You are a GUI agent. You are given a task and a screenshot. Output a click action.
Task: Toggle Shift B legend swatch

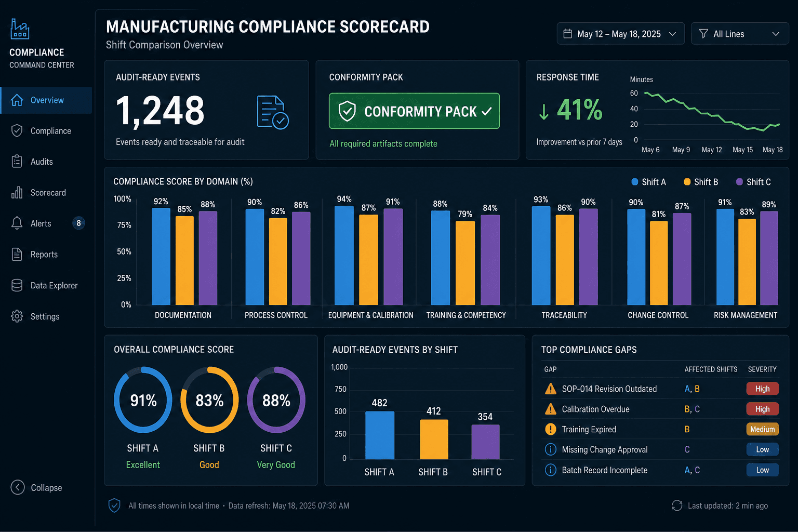687,182
